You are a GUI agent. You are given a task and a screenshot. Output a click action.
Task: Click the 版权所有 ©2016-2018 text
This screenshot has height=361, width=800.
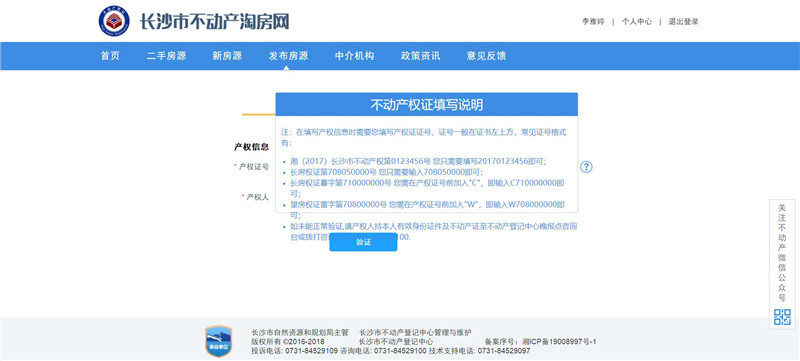coord(288,342)
